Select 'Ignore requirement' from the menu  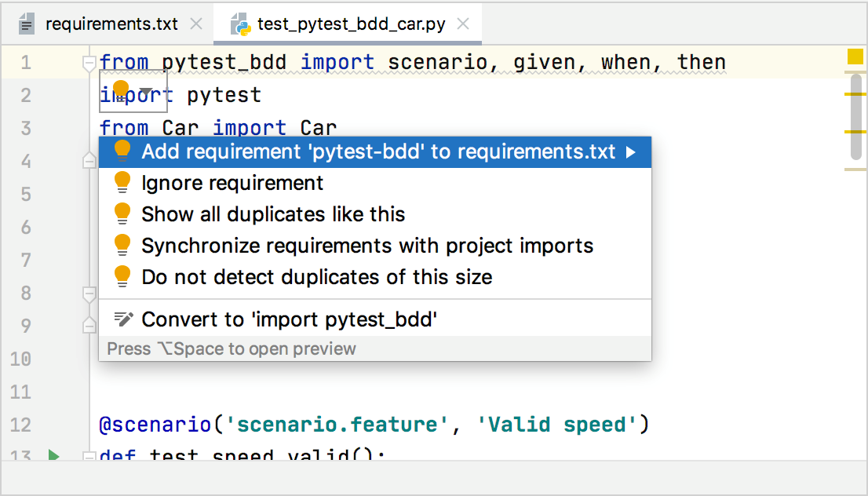232,182
